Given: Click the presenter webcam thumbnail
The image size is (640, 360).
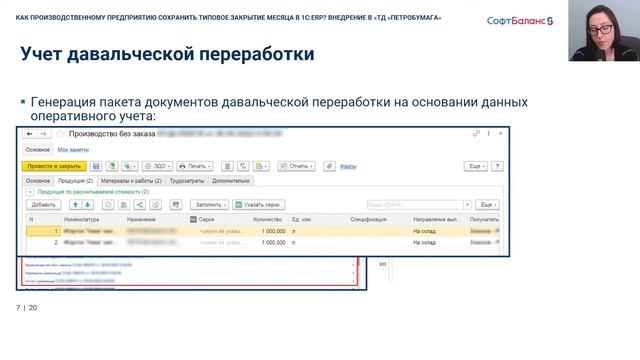Looking at the screenshot, I should click(604, 31).
